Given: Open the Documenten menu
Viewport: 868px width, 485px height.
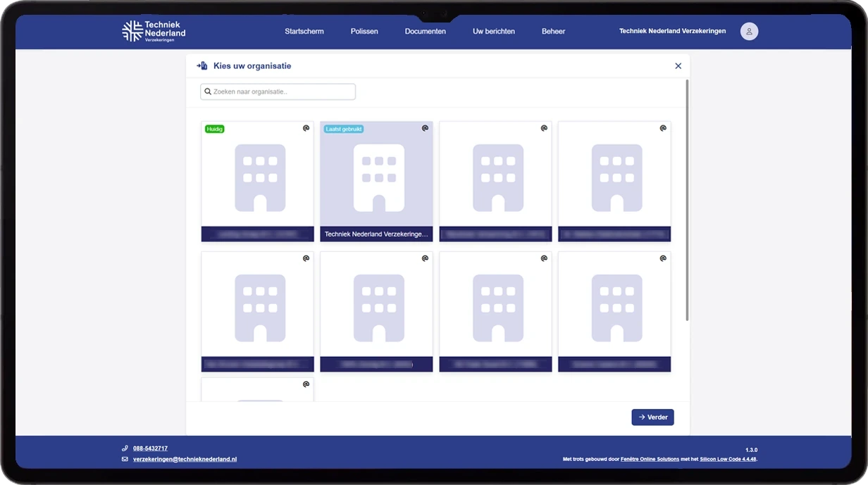Looking at the screenshot, I should 426,32.
